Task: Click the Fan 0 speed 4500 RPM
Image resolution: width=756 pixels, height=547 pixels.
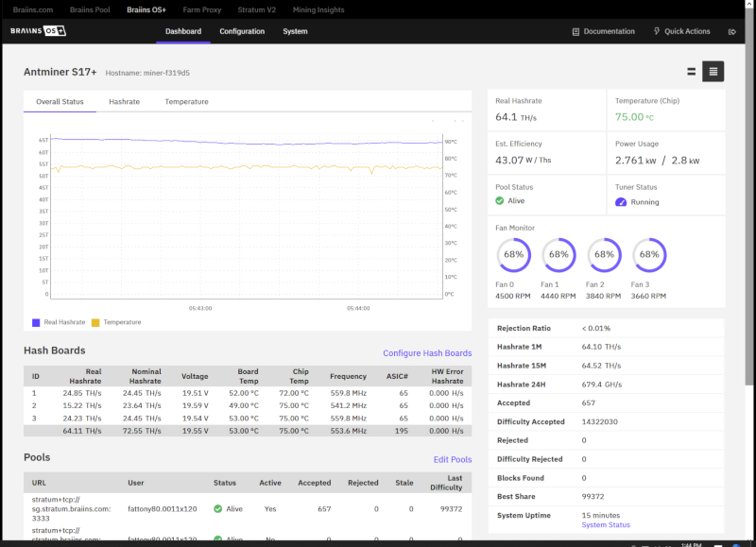Action: coord(512,296)
